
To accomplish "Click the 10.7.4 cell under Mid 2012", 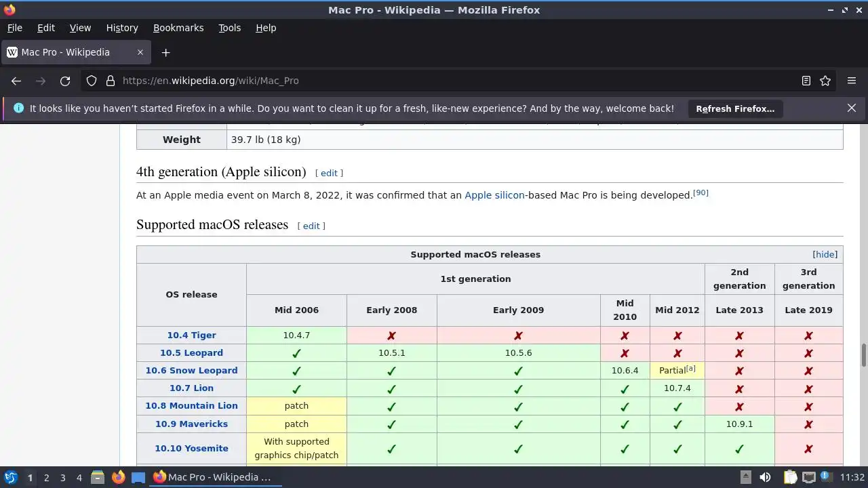I will click(677, 388).
